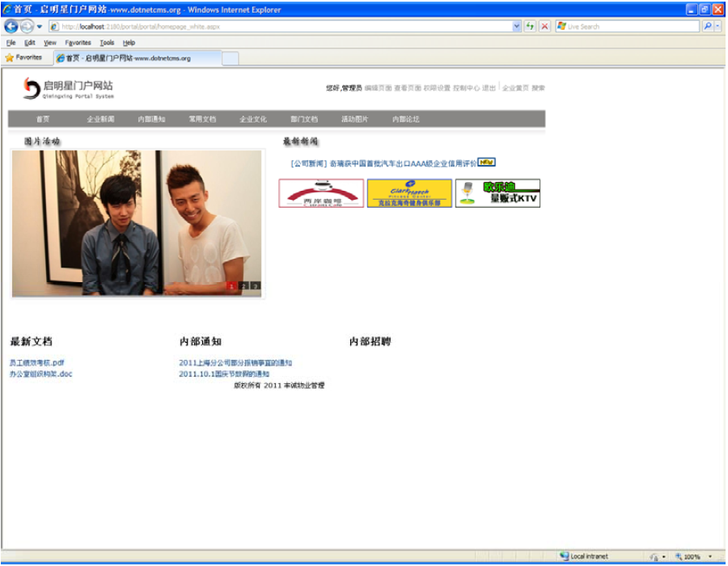728x566 pixels.
Task: Click the magnifier Search button
Action: tap(707, 27)
